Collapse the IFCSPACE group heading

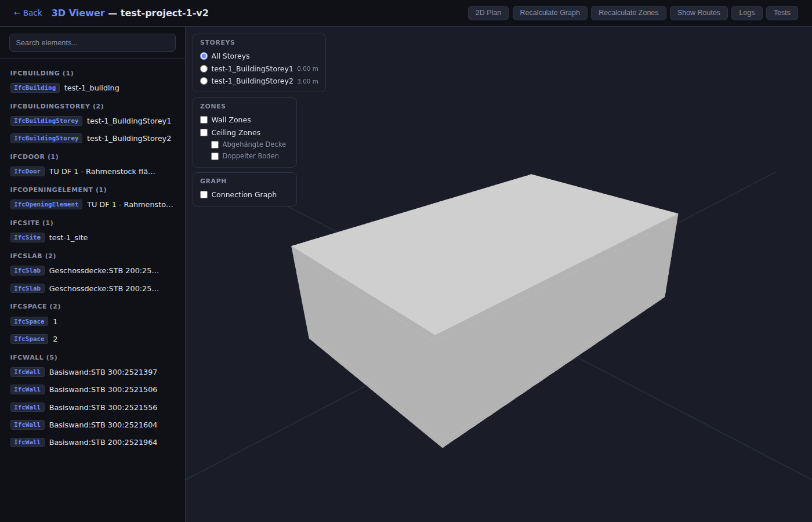pyautogui.click(x=35, y=306)
